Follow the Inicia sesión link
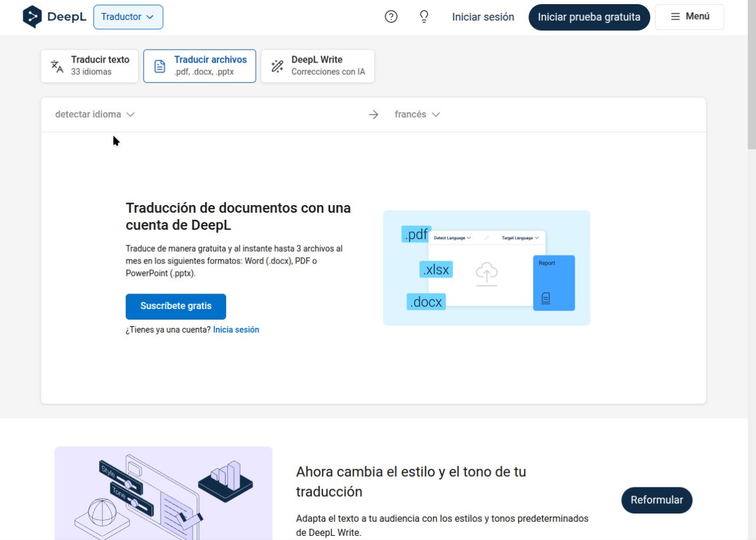 pyautogui.click(x=236, y=330)
